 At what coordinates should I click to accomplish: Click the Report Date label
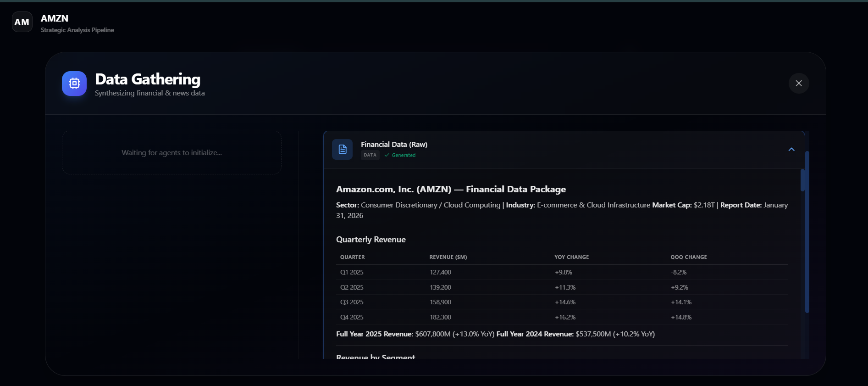tap(741, 205)
